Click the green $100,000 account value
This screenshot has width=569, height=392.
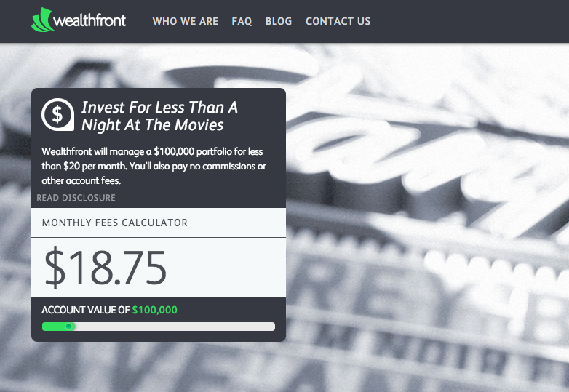[x=154, y=310]
